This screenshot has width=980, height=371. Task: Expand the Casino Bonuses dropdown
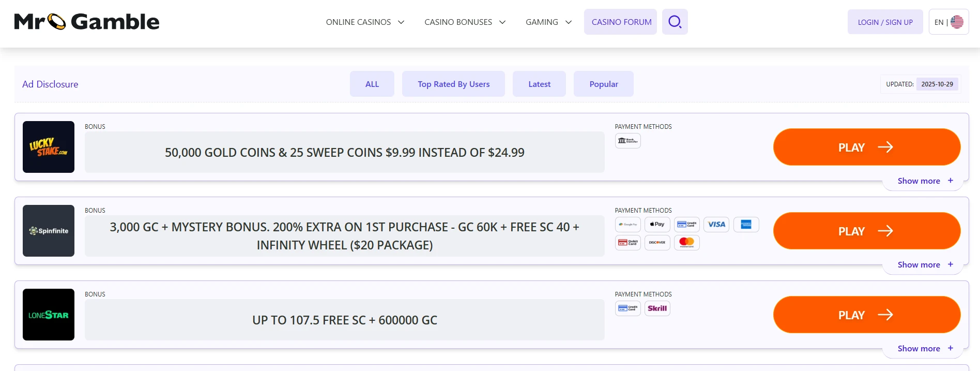point(465,22)
